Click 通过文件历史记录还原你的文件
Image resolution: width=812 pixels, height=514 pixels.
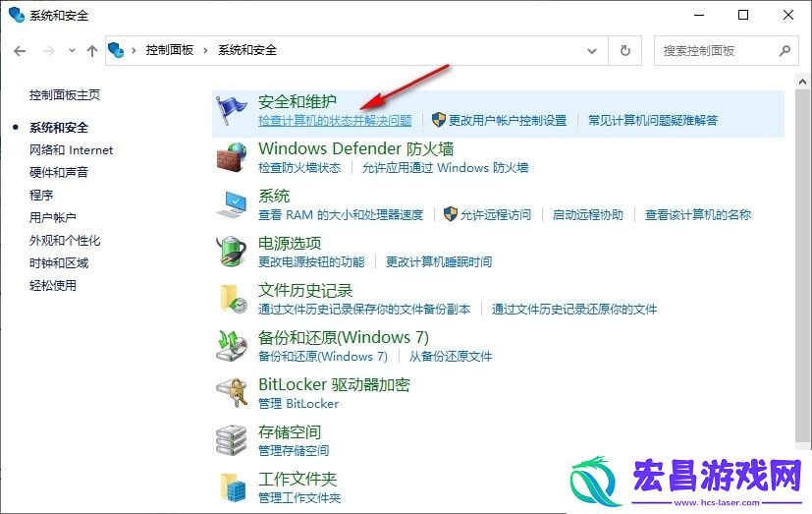pyautogui.click(x=574, y=310)
